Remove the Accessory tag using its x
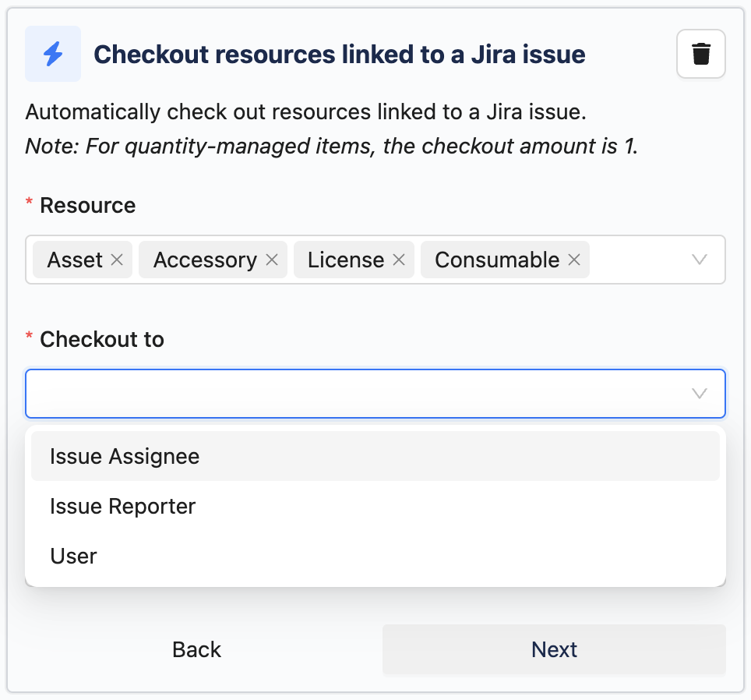 (272, 260)
